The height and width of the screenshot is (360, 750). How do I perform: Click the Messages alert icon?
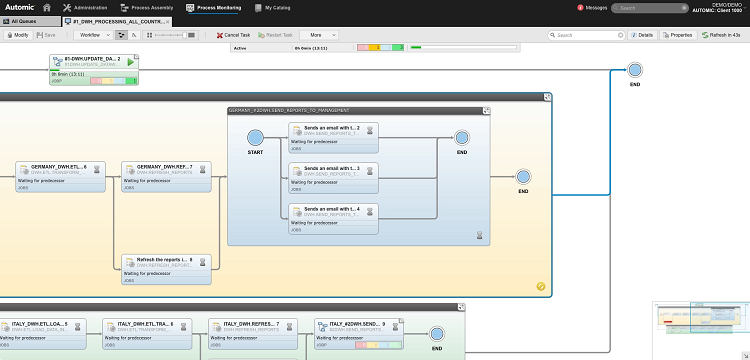coord(581,8)
